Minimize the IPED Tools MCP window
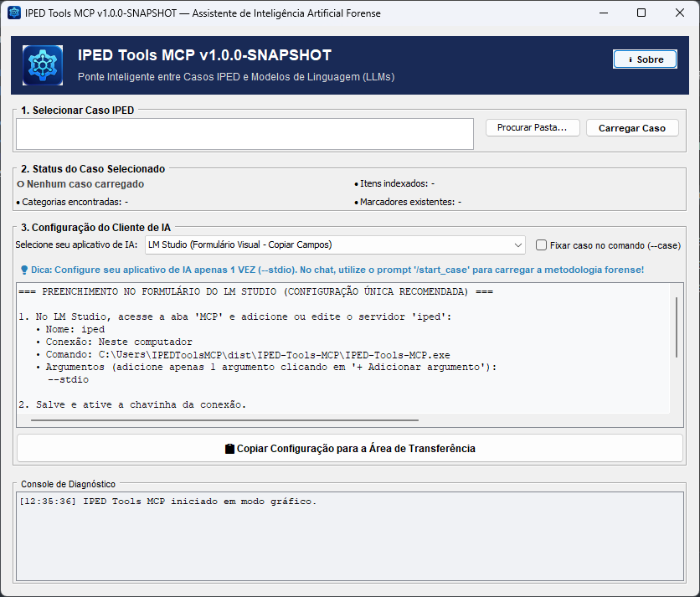The height and width of the screenshot is (597, 700). click(604, 13)
